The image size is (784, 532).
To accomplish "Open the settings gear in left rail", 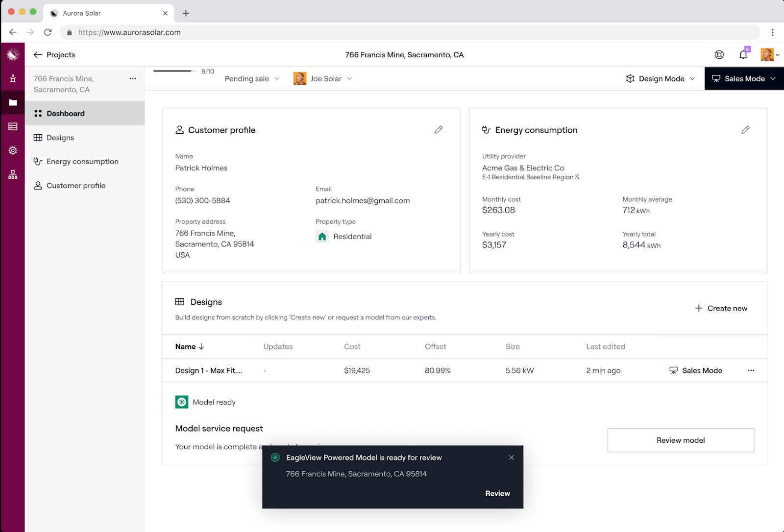I will [13, 150].
